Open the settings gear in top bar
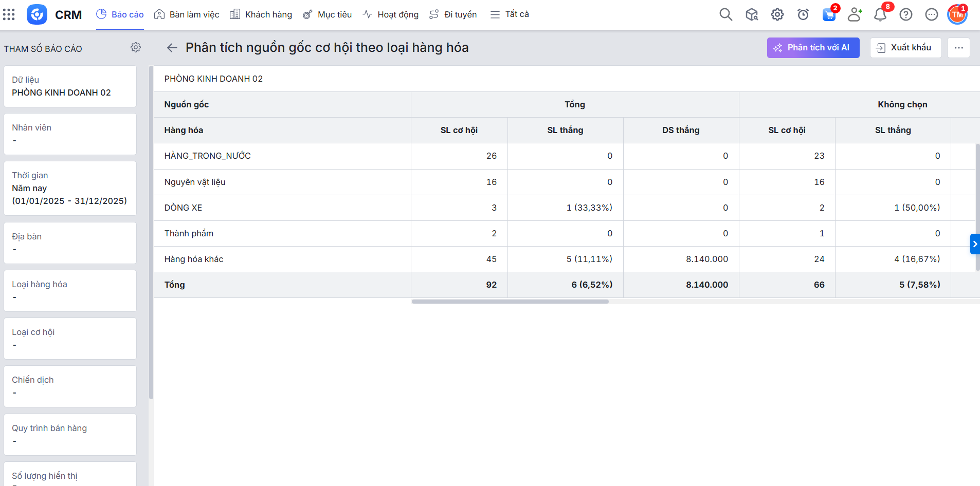 pyautogui.click(x=777, y=14)
